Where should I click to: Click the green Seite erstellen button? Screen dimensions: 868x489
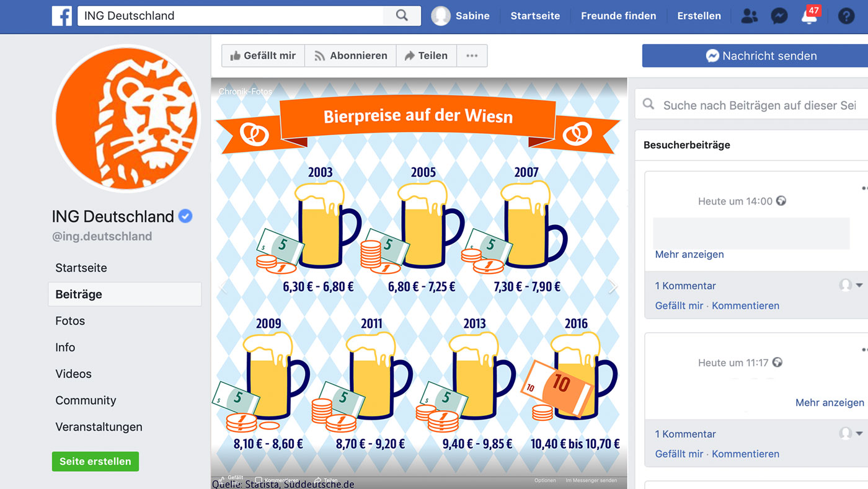[95, 462]
